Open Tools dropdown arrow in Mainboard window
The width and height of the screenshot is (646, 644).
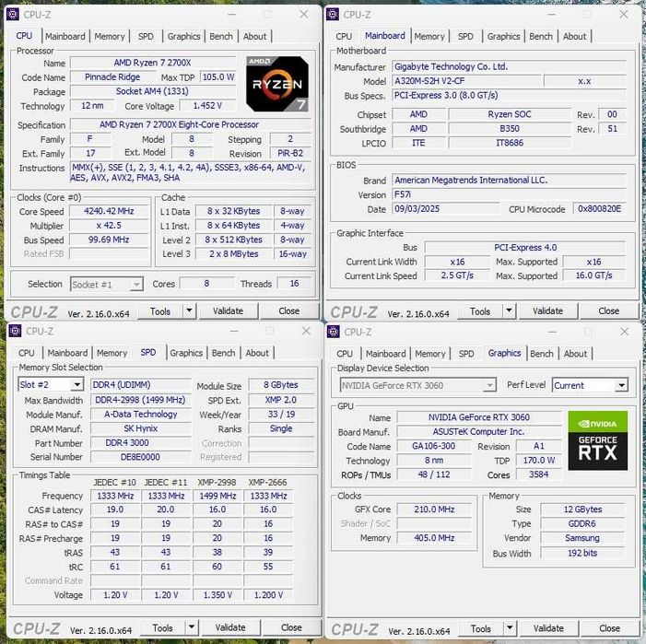(510, 310)
